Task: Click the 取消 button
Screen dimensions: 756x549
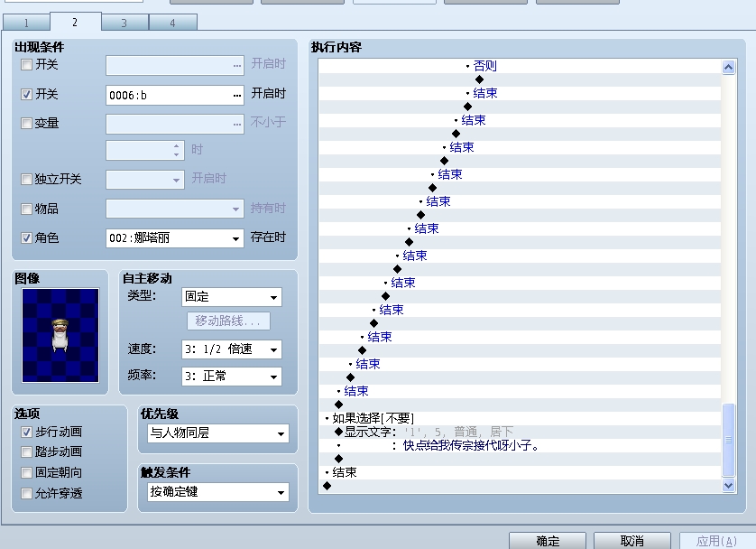Action: click(x=632, y=541)
